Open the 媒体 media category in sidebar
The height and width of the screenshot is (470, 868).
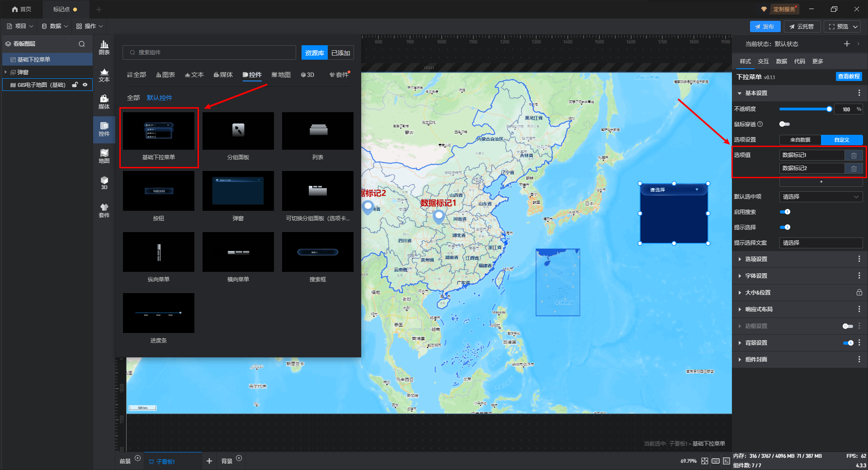coord(104,102)
